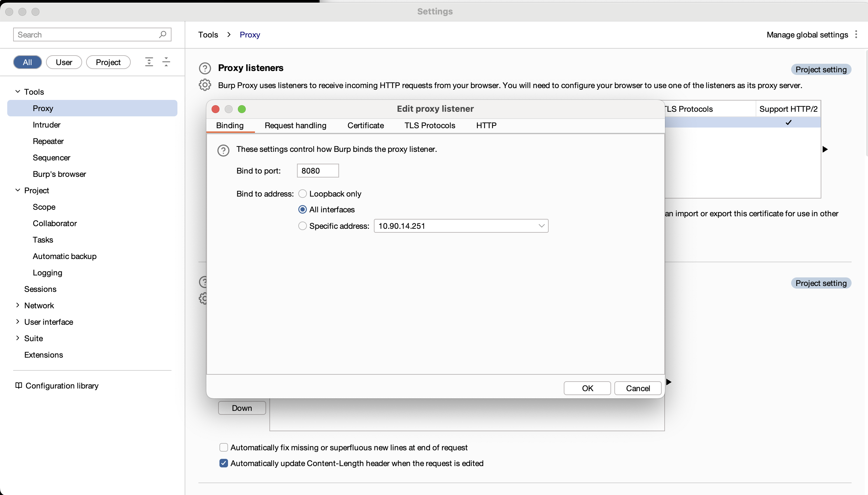Image resolution: width=868 pixels, height=495 pixels.
Task: Select Sessions in the settings tree
Action: point(40,289)
